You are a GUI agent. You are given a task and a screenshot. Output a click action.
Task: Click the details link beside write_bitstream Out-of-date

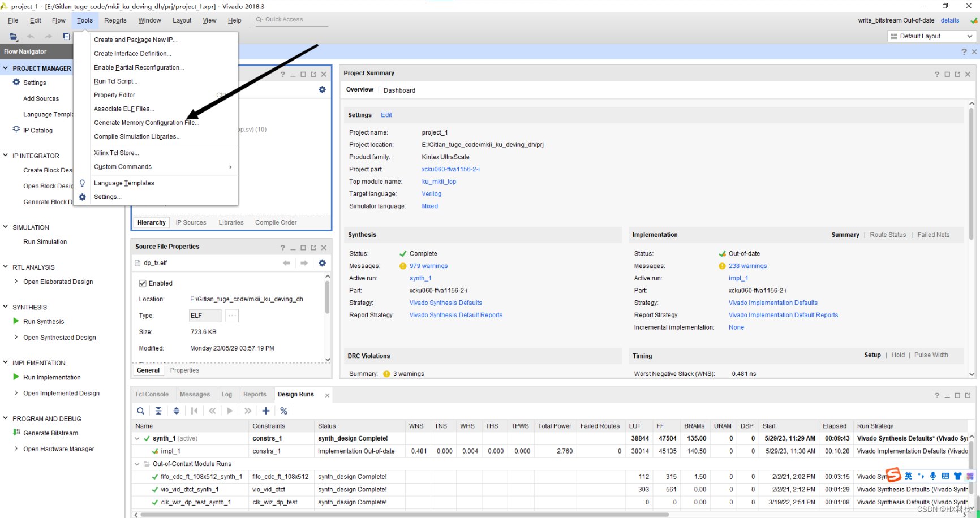click(950, 20)
